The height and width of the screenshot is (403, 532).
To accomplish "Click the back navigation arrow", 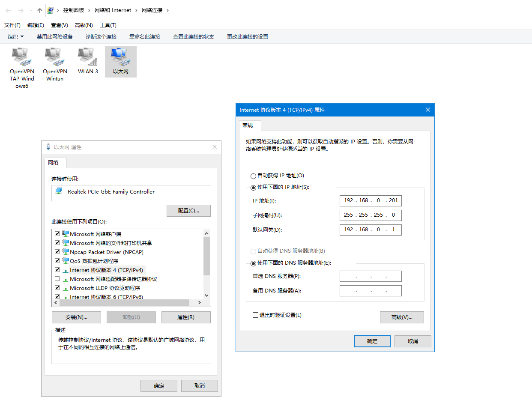I will coord(8,10).
